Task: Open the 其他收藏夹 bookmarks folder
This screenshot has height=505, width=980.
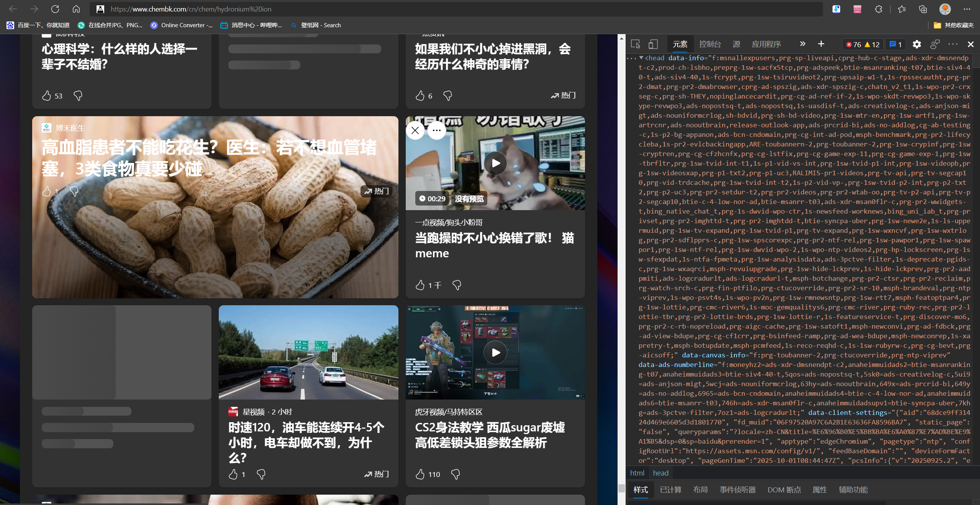Action: tap(954, 25)
